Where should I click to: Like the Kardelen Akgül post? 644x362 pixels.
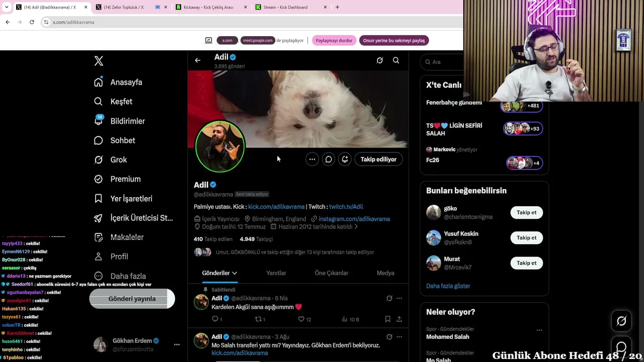(304, 319)
